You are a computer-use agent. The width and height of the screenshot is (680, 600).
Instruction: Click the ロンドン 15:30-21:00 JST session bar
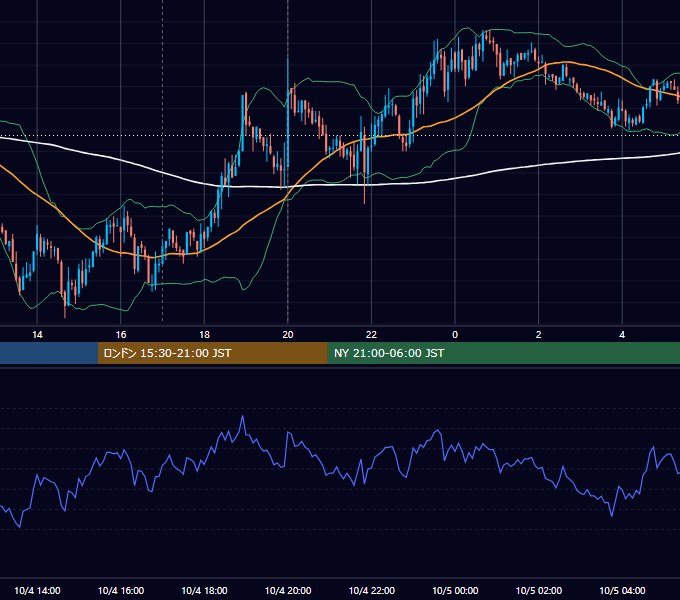point(212,353)
